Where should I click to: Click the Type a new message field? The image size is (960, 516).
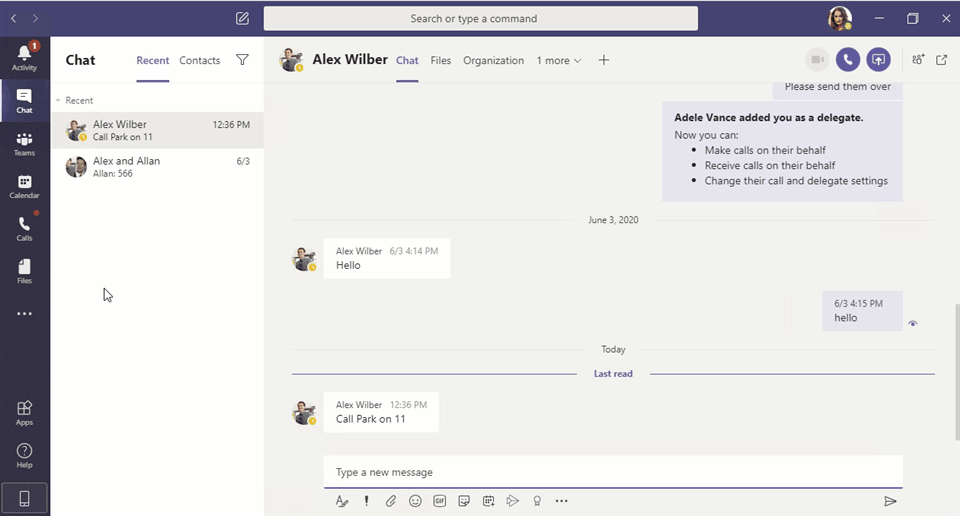[x=613, y=472]
